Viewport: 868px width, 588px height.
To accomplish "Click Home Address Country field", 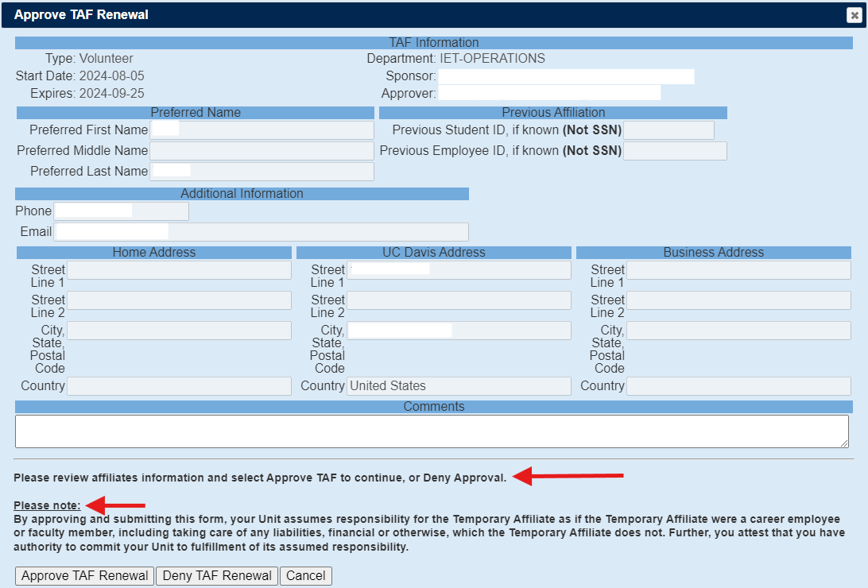I will pyautogui.click(x=179, y=386).
